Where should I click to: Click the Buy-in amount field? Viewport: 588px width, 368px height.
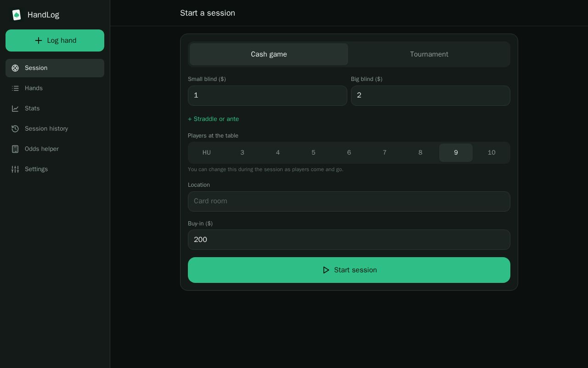[349, 240]
